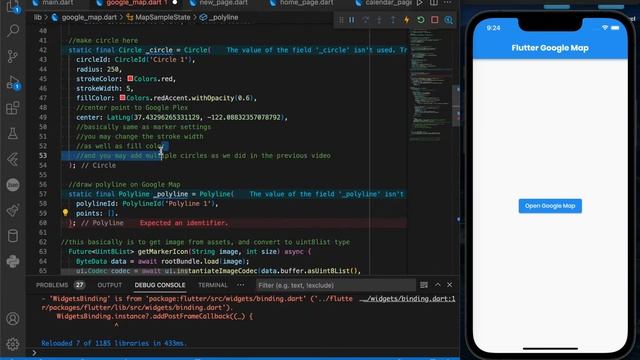The width and height of the screenshot is (640, 360).
Task: Pause the debug session
Action: coord(352,20)
